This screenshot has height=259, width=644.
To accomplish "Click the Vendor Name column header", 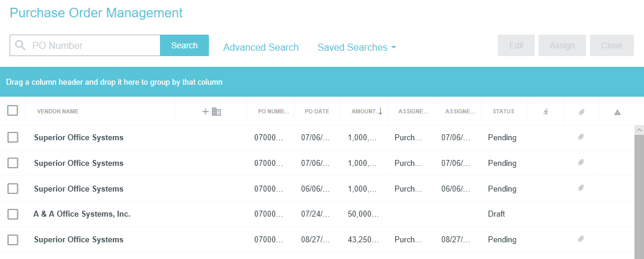I will coord(57,112).
